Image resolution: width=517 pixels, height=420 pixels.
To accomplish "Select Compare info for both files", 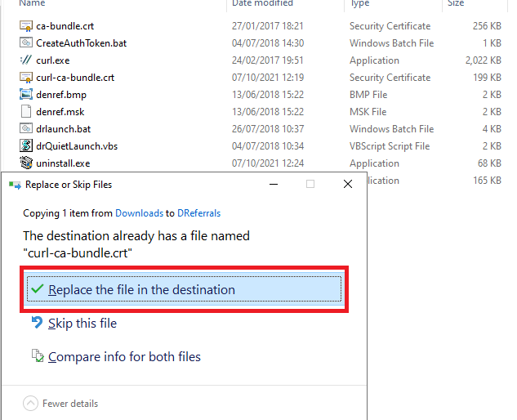I will [124, 357].
